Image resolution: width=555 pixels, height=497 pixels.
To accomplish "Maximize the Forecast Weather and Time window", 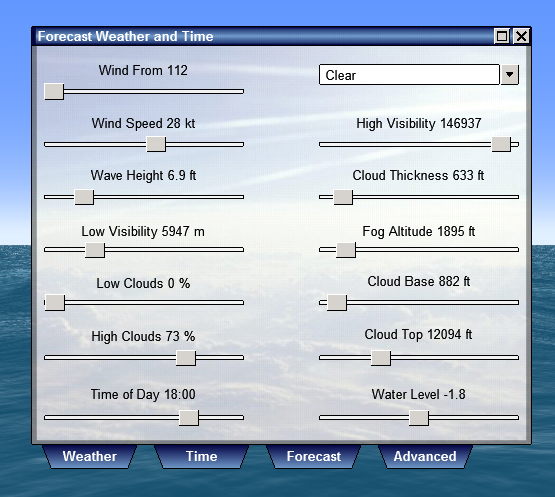I will click(502, 36).
